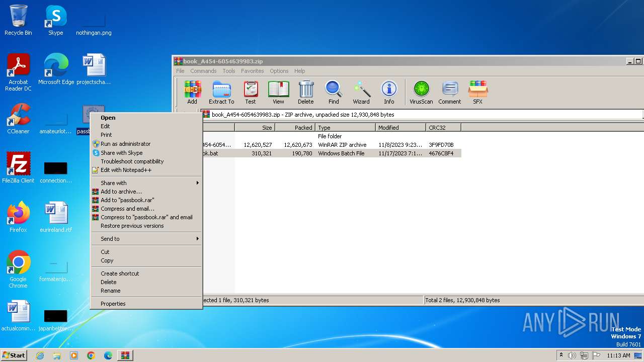Image resolution: width=644 pixels, height=362 pixels.
Task: Open the archive Info icon
Action: (389, 93)
